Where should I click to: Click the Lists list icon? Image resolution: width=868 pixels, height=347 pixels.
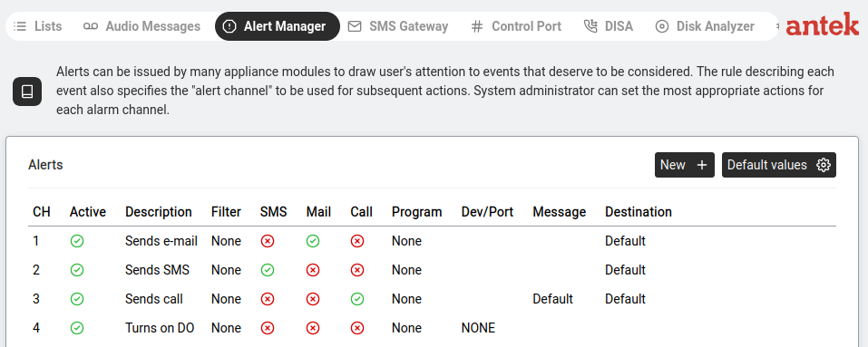(21, 26)
